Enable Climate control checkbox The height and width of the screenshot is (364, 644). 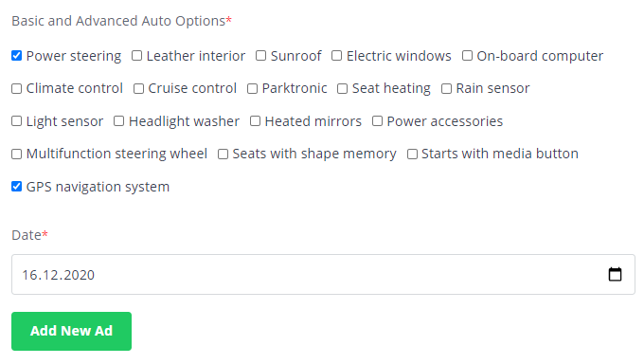coord(16,88)
